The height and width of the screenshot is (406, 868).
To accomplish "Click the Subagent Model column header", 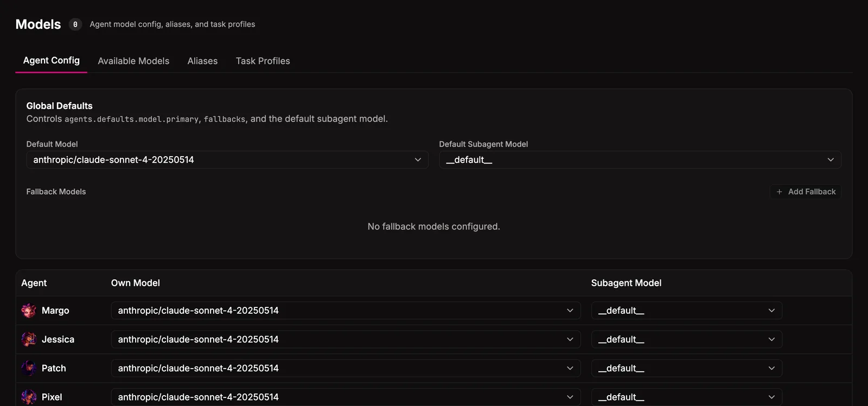I will click(626, 283).
